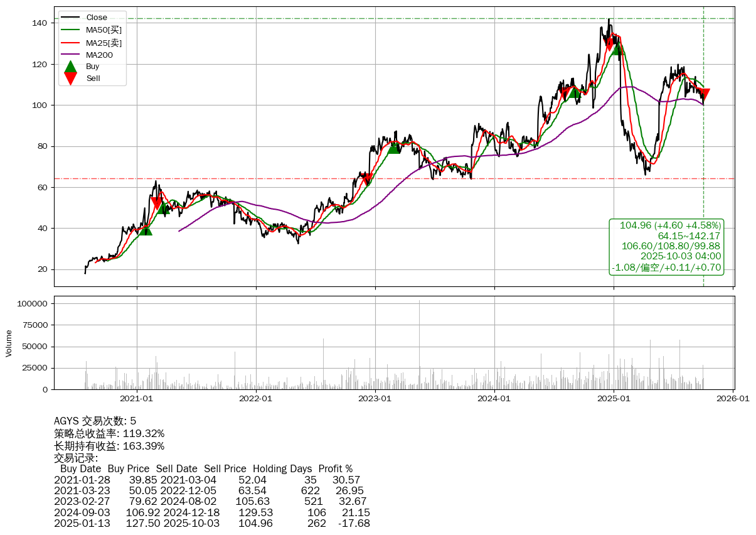Select the trade row with -17.68 profit
The image size is (756, 535).
(212, 523)
